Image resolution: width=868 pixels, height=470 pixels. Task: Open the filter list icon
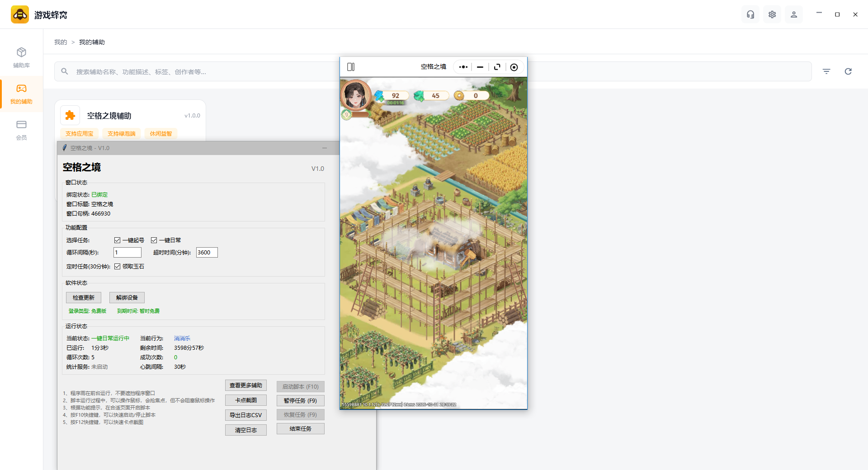826,71
